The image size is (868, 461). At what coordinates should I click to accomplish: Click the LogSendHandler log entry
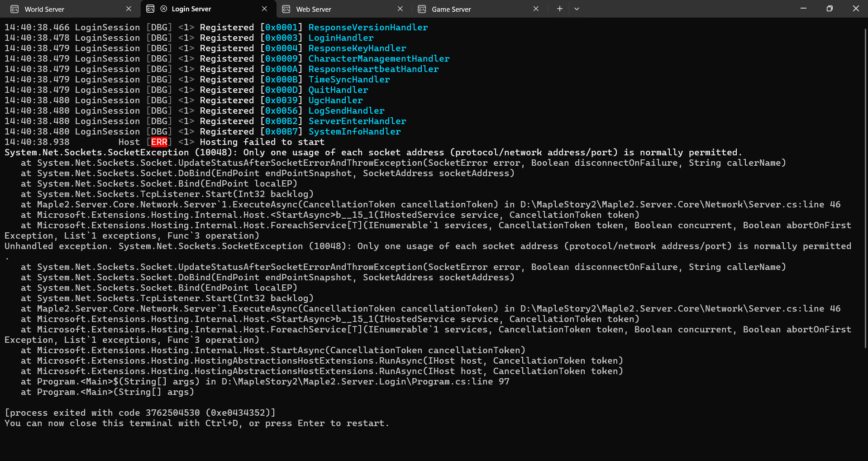coord(346,111)
